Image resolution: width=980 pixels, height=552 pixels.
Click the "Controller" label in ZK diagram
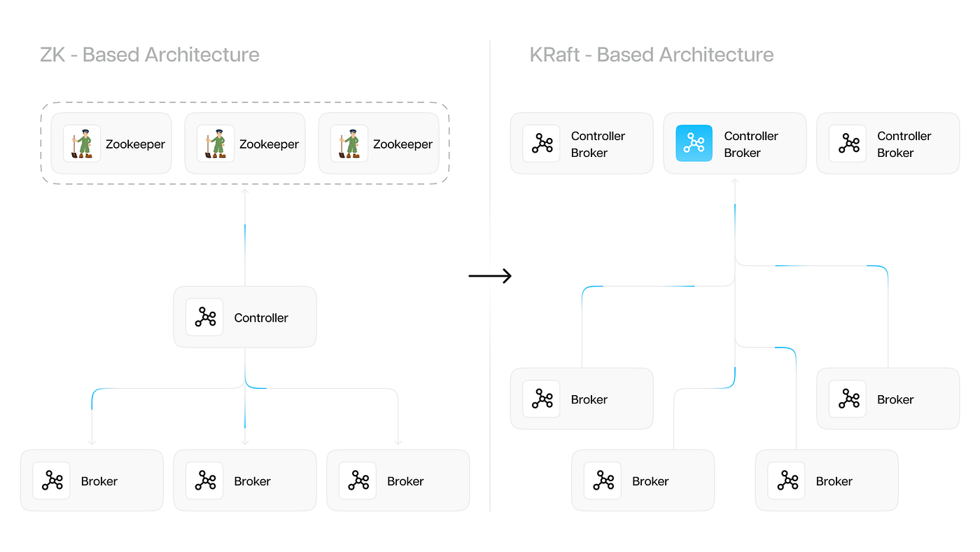point(261,318)
